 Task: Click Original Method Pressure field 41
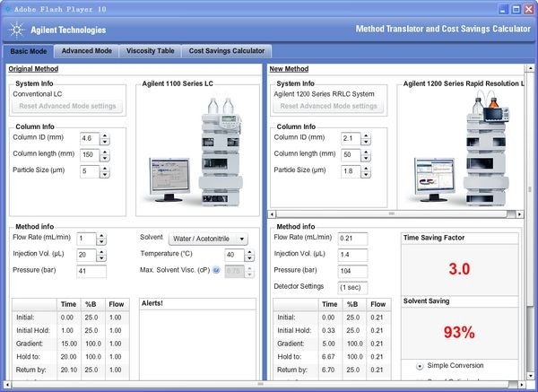pyautogui.click(x=91, y=271)
